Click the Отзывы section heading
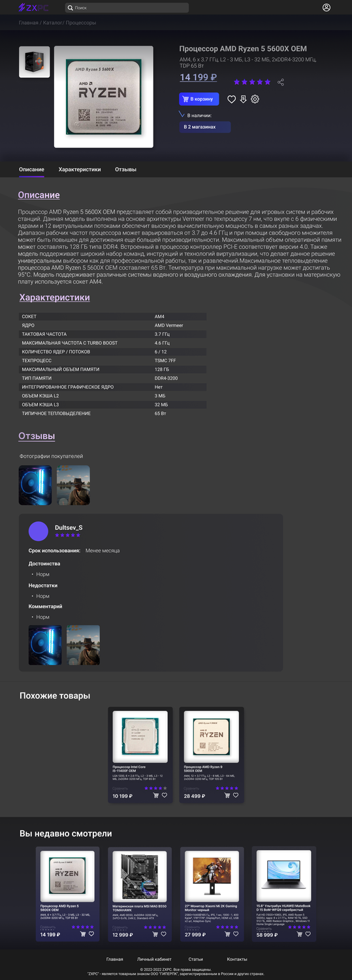The height and width of the screenshot is (980, 352). pos(37,436)
